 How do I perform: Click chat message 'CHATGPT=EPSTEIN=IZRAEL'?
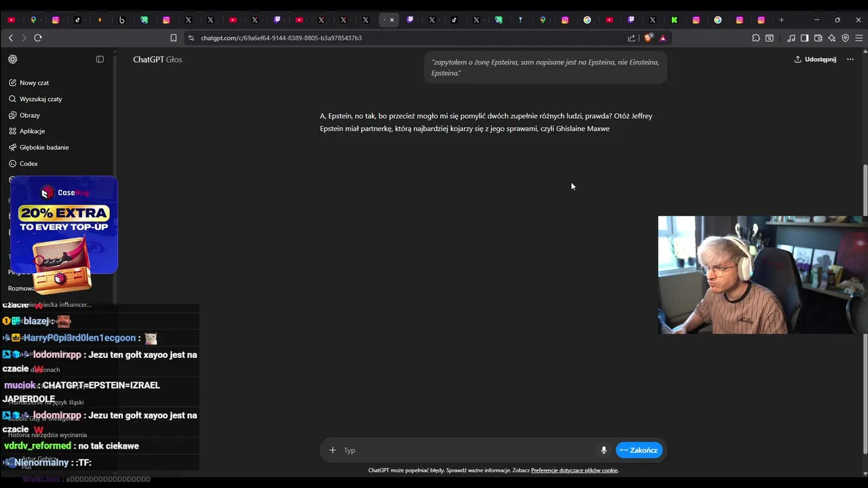point(101,385)
